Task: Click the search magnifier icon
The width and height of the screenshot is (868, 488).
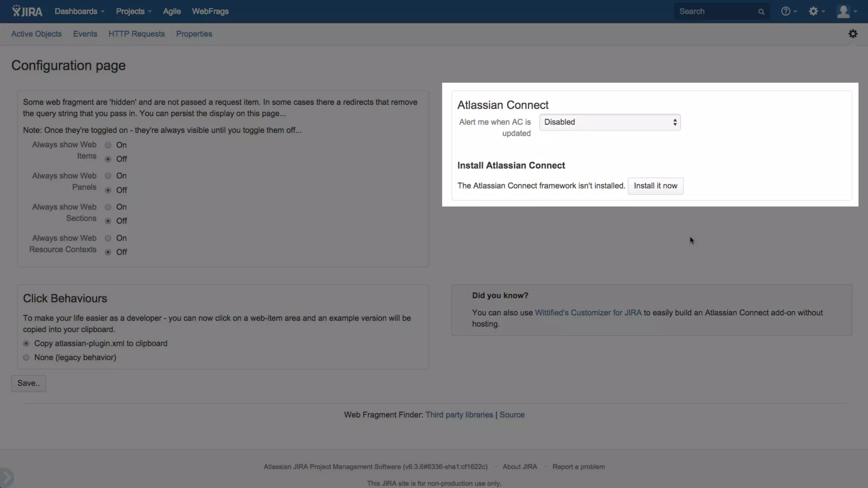Action: tap(761, 12)
